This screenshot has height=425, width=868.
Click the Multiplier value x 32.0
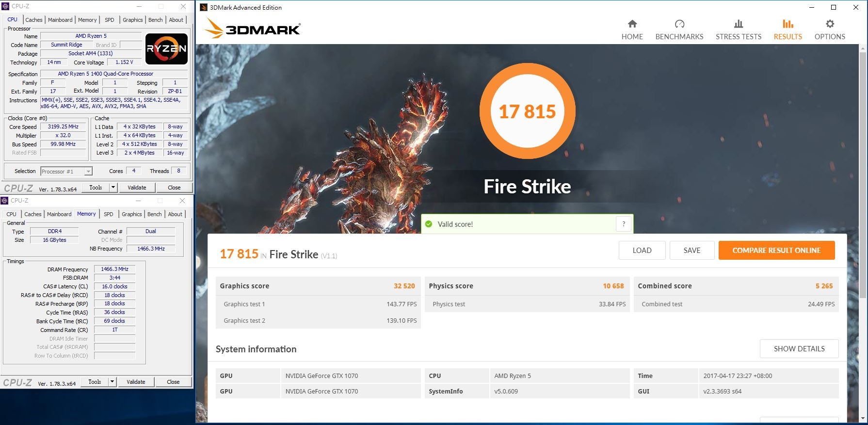[x=63, y=136]
